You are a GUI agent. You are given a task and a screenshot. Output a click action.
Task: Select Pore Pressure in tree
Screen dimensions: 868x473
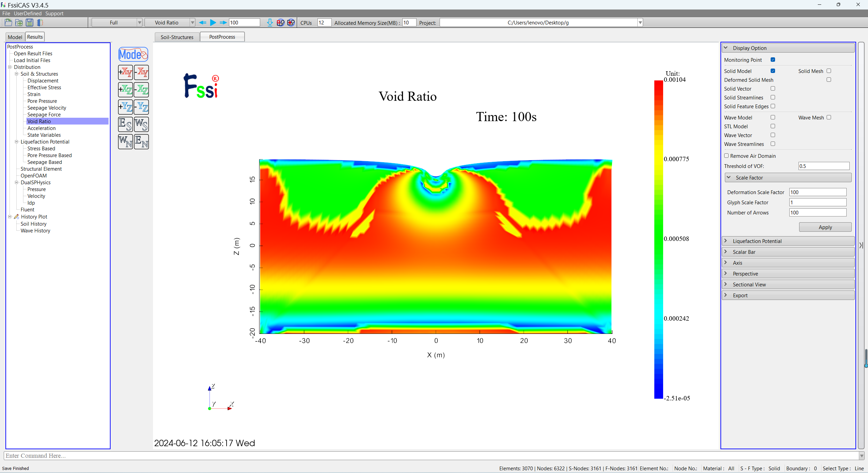click(x=42, y=101)
